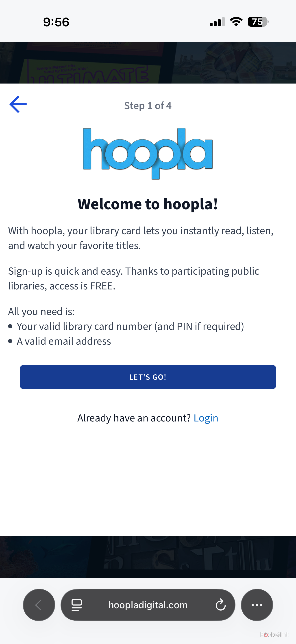Screen dimensions: 296x644
Task: Tap the library card number bullet text
Action: click(x=130, y=326)
